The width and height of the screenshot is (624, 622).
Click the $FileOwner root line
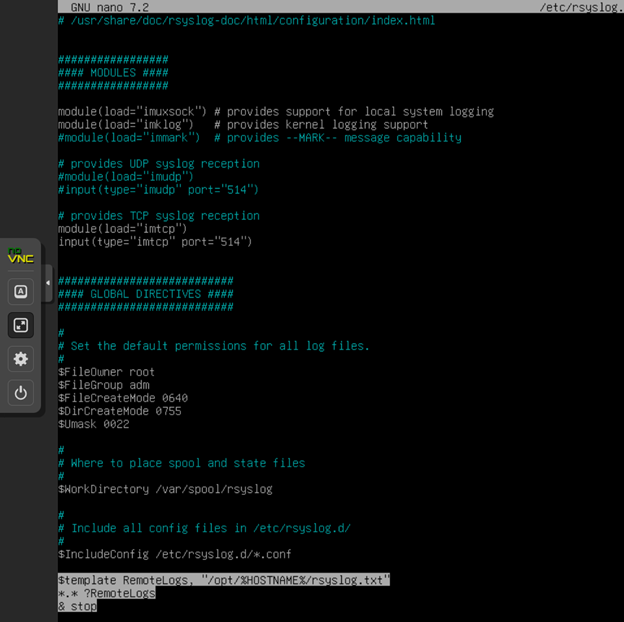tap(106, 372)
